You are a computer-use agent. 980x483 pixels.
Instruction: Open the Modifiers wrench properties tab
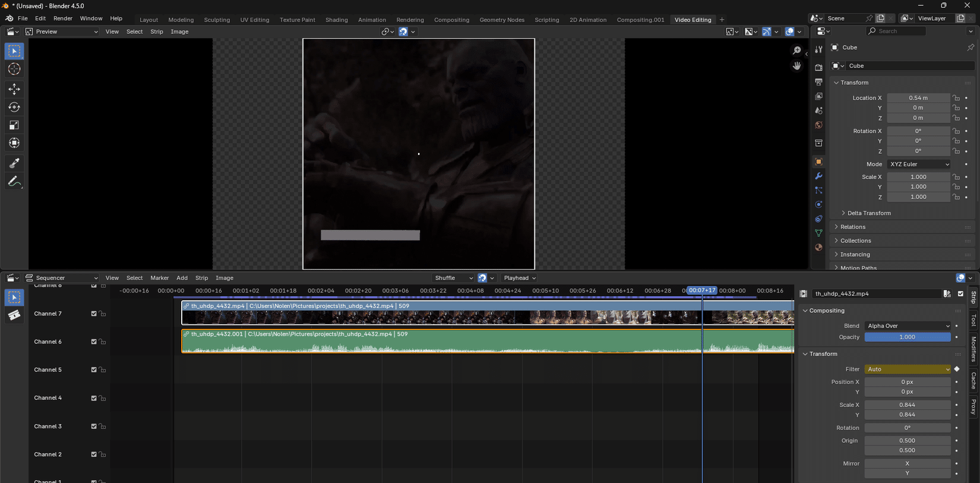(x=818, y=176)
